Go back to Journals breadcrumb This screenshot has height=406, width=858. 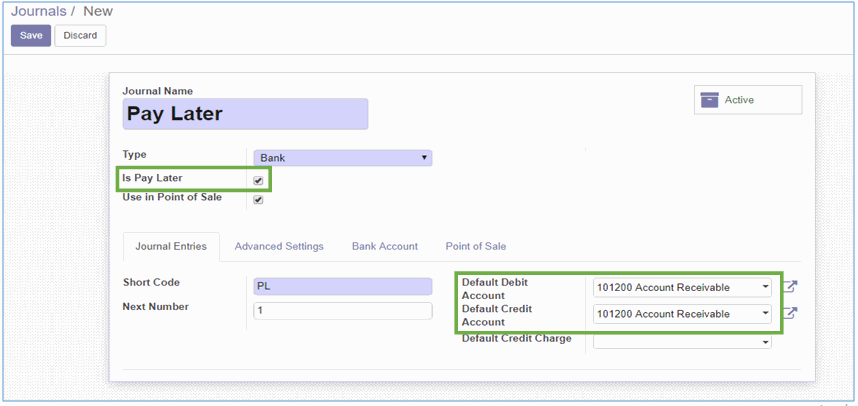[x=38, y=11]
